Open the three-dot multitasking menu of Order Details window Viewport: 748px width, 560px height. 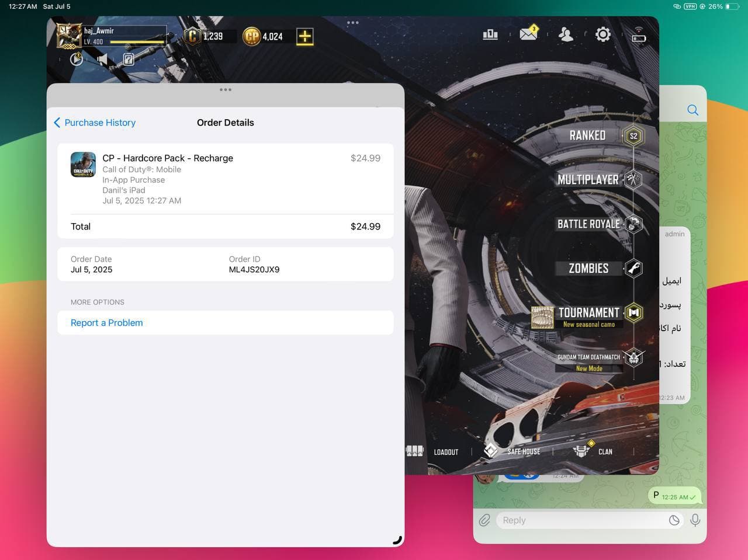pyautogui.click(x=226, y=90)
